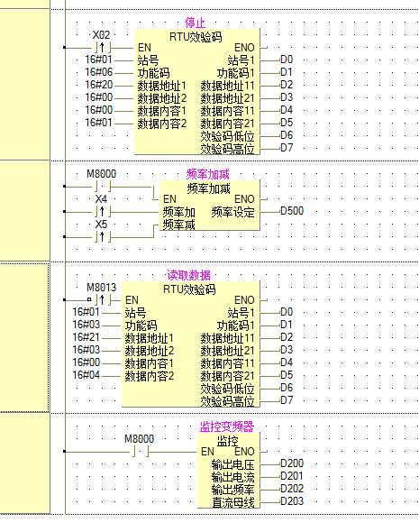This screenshot has width=419, height=532.
Task: Select the 频率加减 function block
Action: pyautogui.click(x=209, y=206)
